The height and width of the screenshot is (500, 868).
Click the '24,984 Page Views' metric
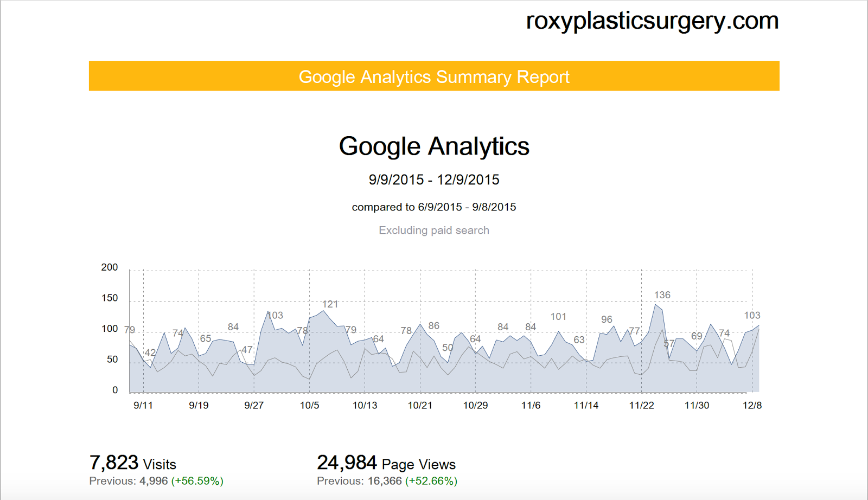(x=386, y=463)
